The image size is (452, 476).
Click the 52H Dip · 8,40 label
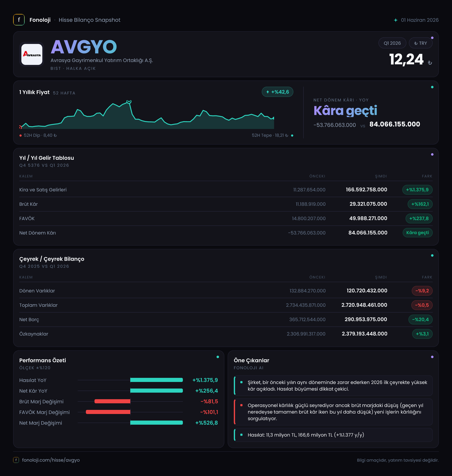click(x=40, y=135)
